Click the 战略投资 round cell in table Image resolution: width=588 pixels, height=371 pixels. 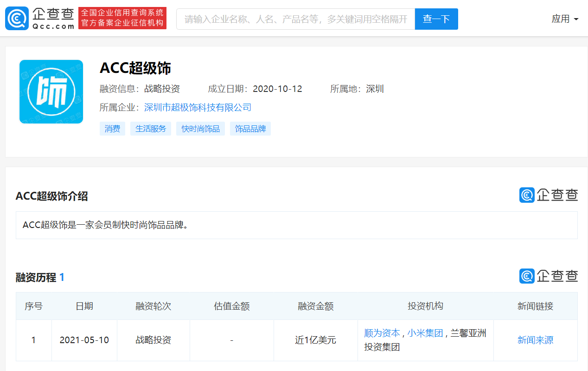click(x=153, y=340)
